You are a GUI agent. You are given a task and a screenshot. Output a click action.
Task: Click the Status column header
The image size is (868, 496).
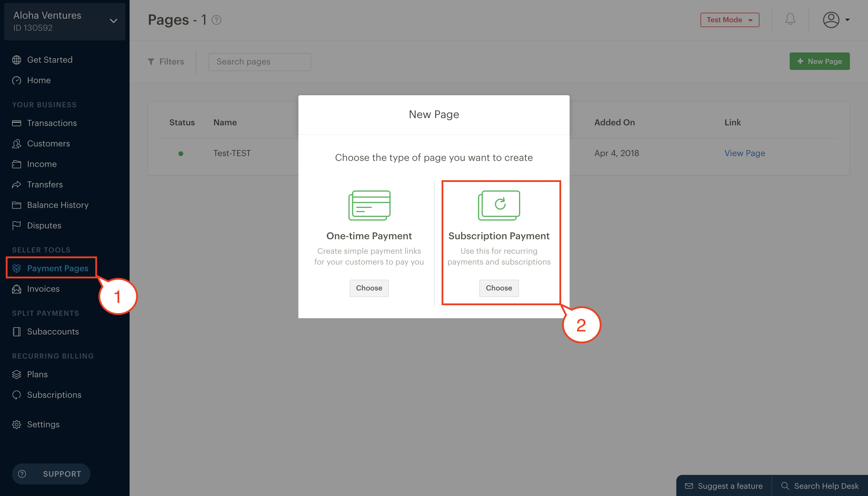coord(182,123)
